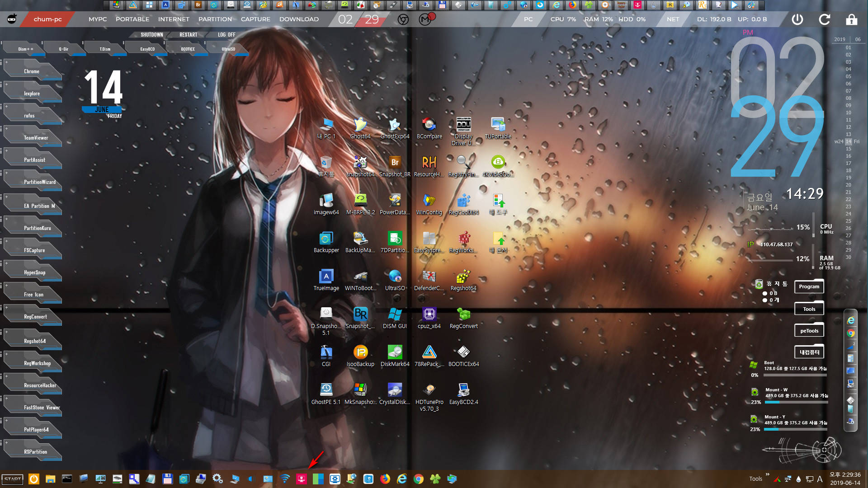Open the peTools folder button

(x=809, y=331)
